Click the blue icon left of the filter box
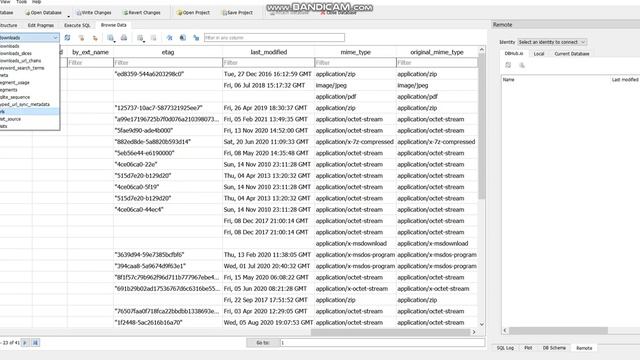This screenshot has width=640, height=360. 196,38
